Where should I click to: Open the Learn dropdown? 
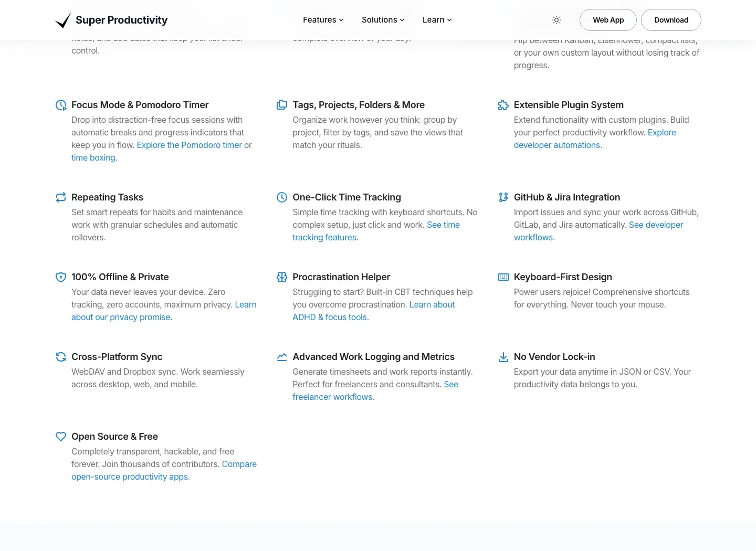(x=437, y=20)
